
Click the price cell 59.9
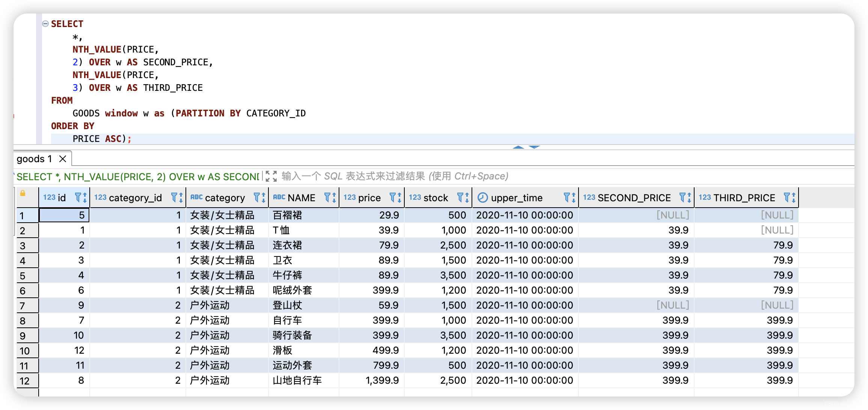(372, 305)
